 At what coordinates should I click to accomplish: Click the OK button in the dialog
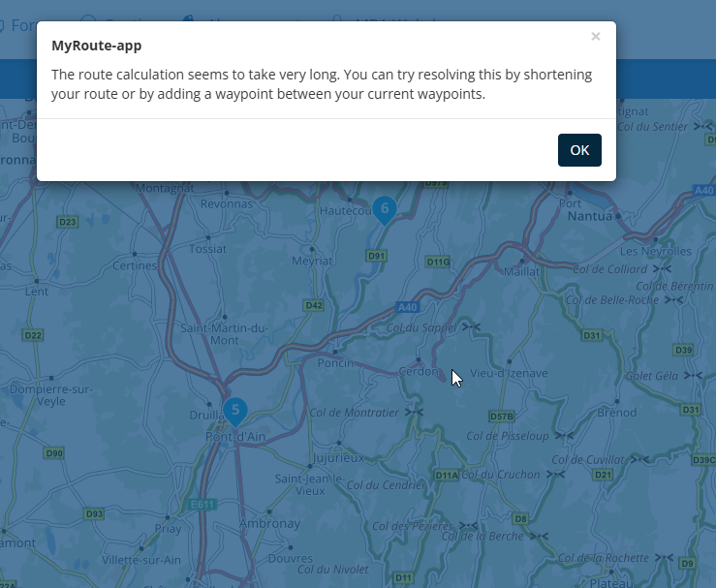click(579, 150)
